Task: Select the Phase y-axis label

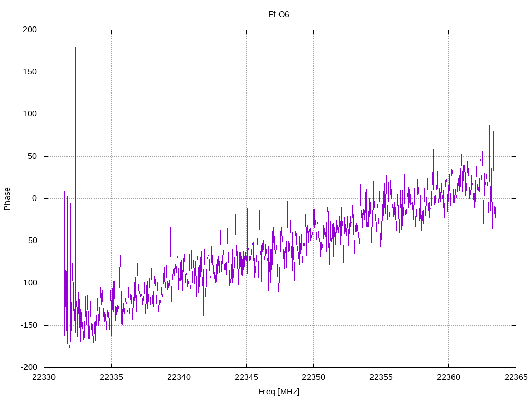Action: 7,199
